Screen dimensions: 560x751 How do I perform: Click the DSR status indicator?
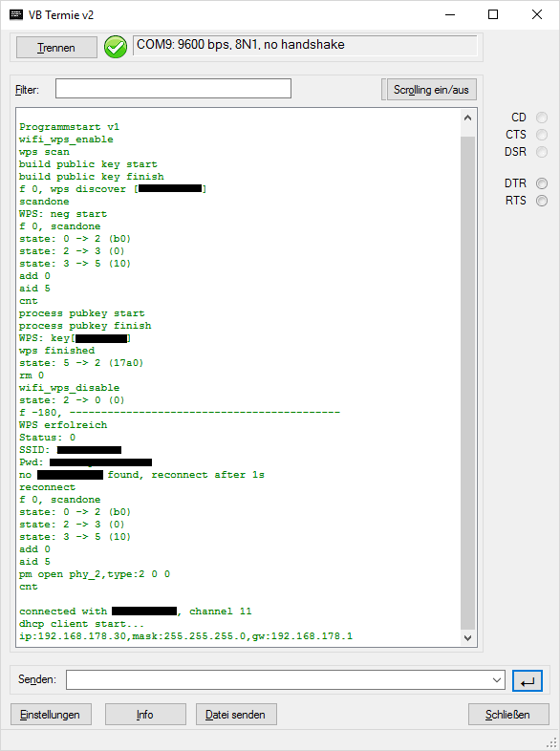pos(541,152)
